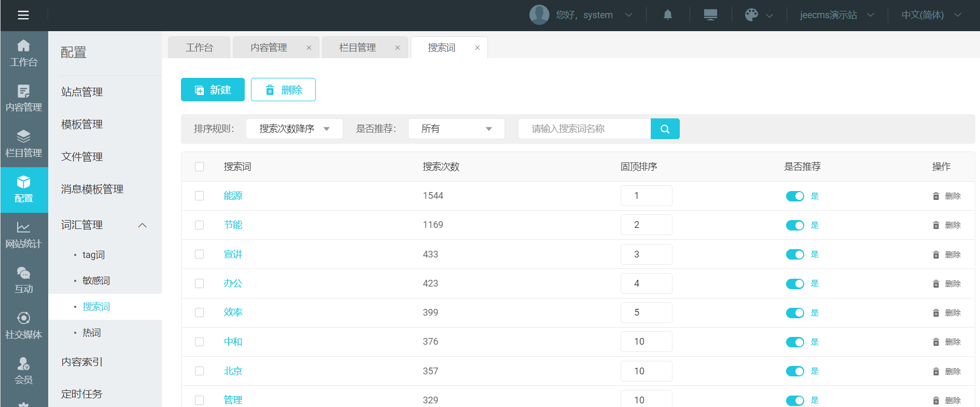The image size is (980, 407).
Task: Open the theme palette icon
Action: tap(751, 15)
